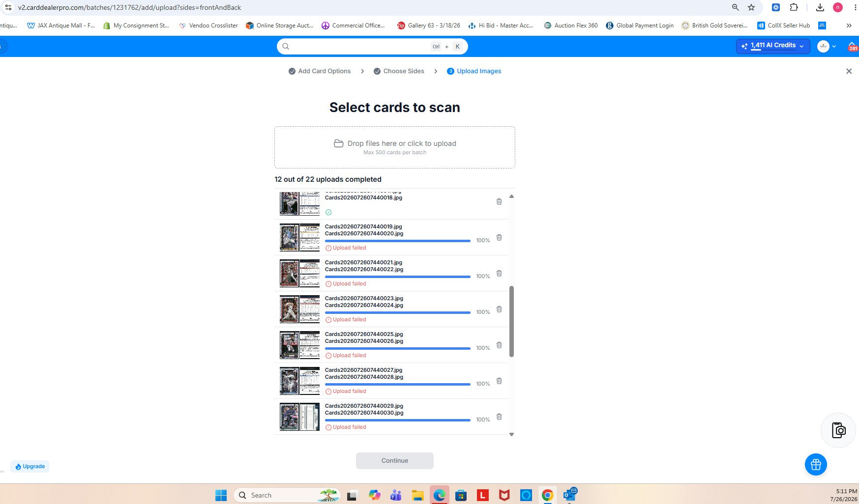Click the progress bar for Cards2026072607440023.jpg
The height and width of the screenshot is (504, 859).
pos(398,312)
